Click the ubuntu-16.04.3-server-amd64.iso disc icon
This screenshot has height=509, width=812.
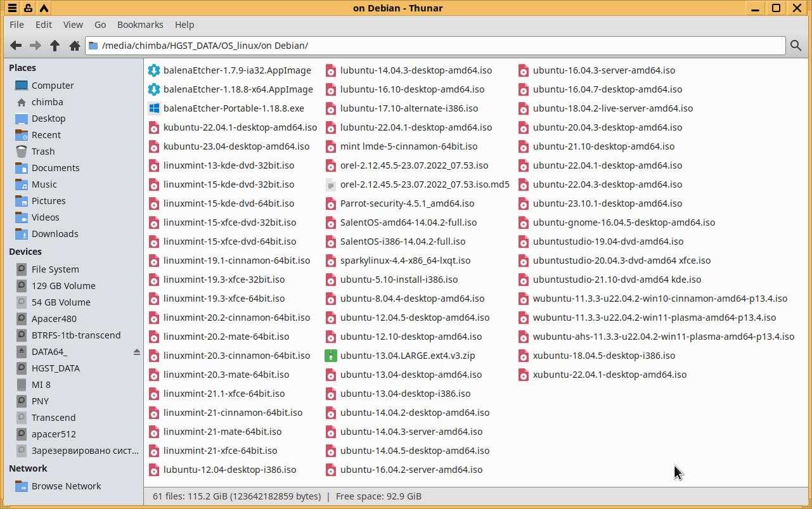(523, 70)
